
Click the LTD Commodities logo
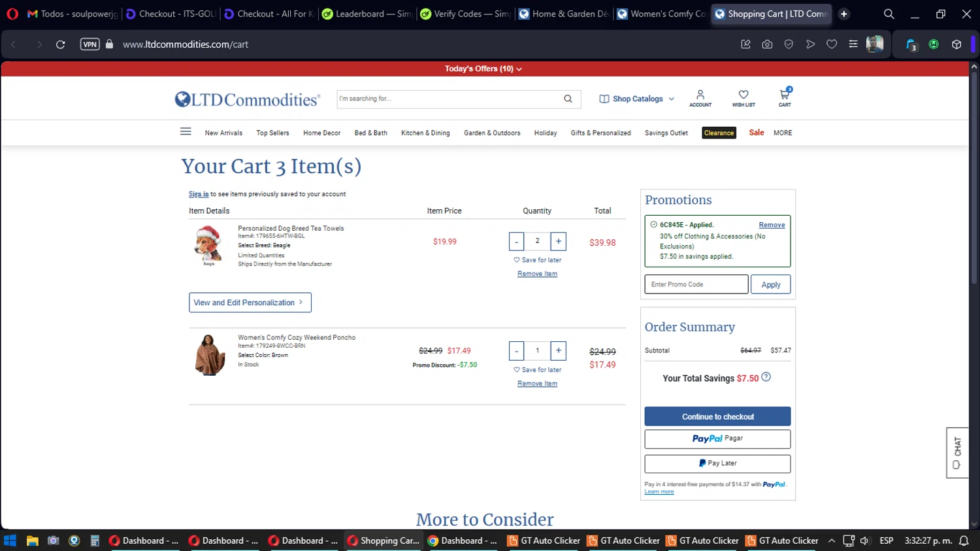[x=248, y=99]
